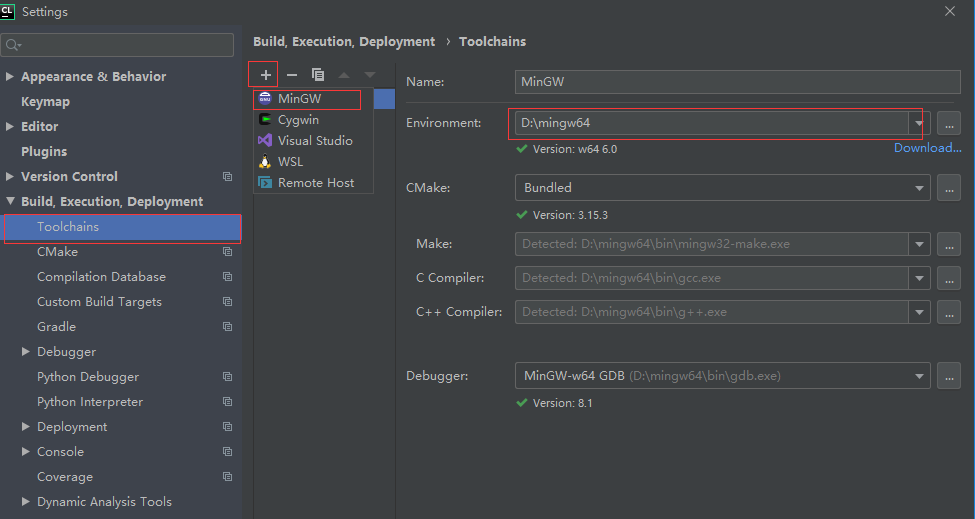The width and height of the screenshot is (975, 519).
Task: Click project-level icon beside Version Control
Action: [x=228, y=177]
